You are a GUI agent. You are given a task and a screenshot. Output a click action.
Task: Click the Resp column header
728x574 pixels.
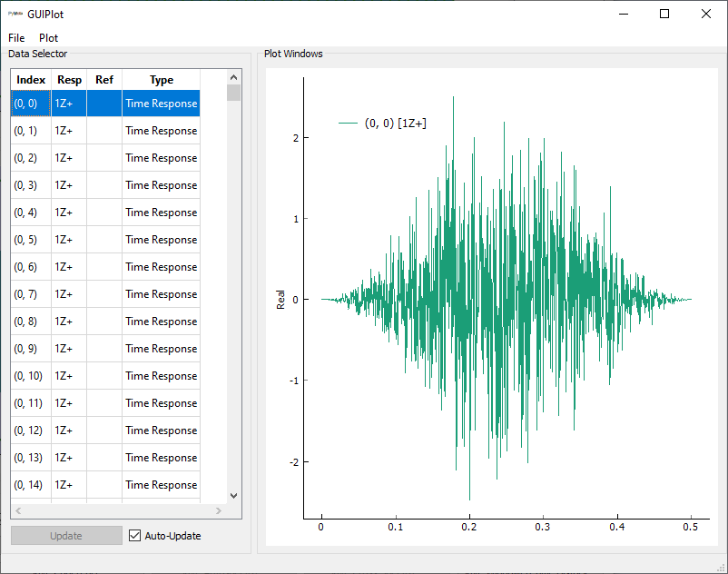(x=69, y=80)
